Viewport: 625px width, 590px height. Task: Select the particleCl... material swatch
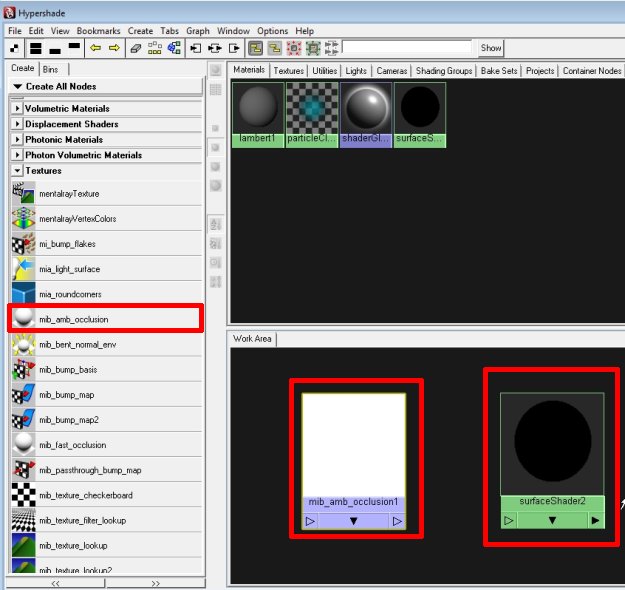(x=312, y=115)
